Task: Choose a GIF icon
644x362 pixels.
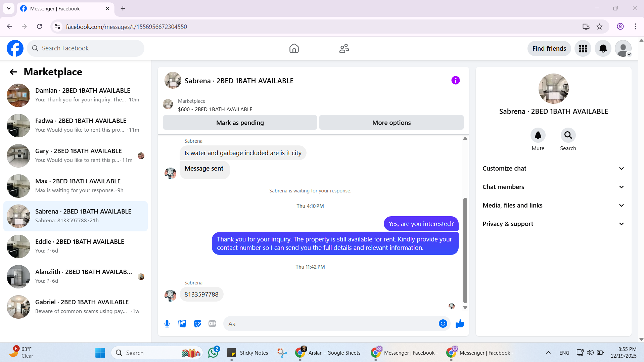Action: [212, 324]
